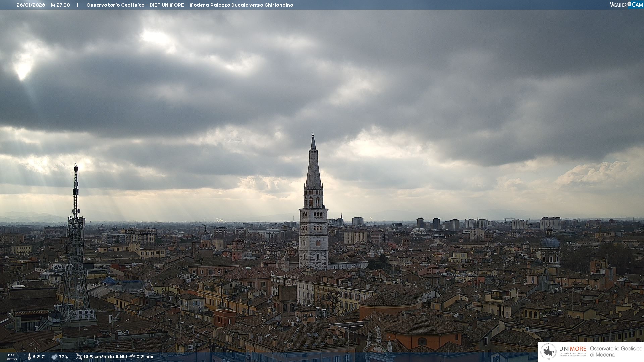
Task: Click the 8.2 C temperature reading
Action: 38,357
